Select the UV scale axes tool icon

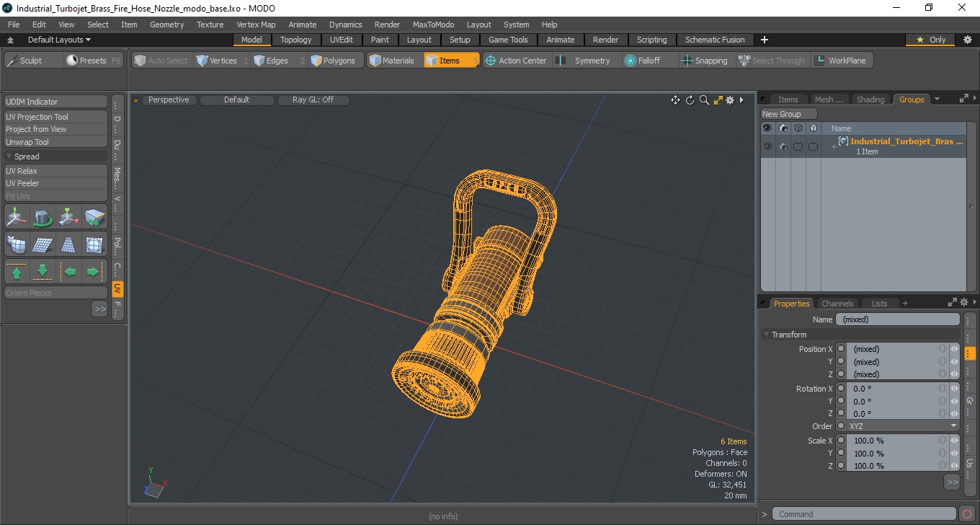point(68,216)
